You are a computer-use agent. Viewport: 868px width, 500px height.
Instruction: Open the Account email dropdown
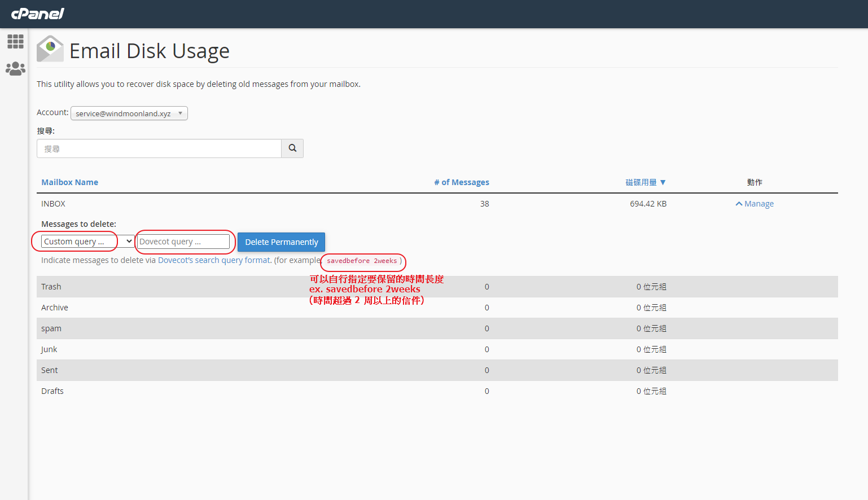(129, 113)
